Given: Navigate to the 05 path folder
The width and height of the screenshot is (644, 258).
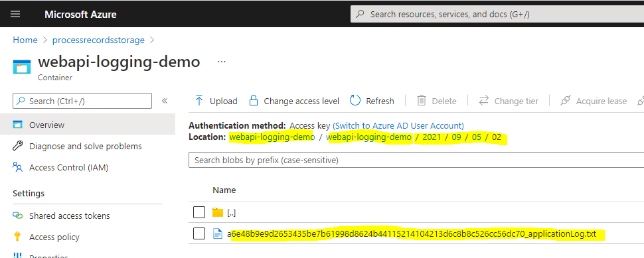Looking at the screenshot, I should pyautogui.click(x=477, y=137).
